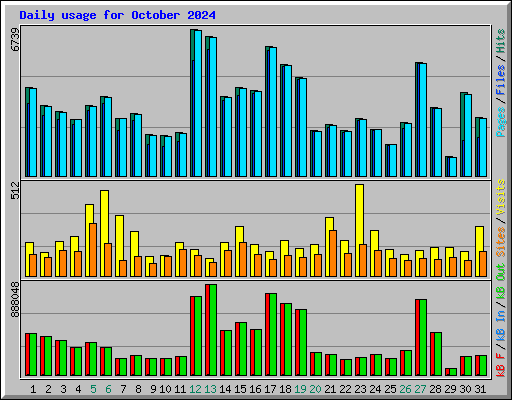Select the green kB bar for day 27
Image resolution: width=512 pixels, height=400 pixels.
pos(423,337)
